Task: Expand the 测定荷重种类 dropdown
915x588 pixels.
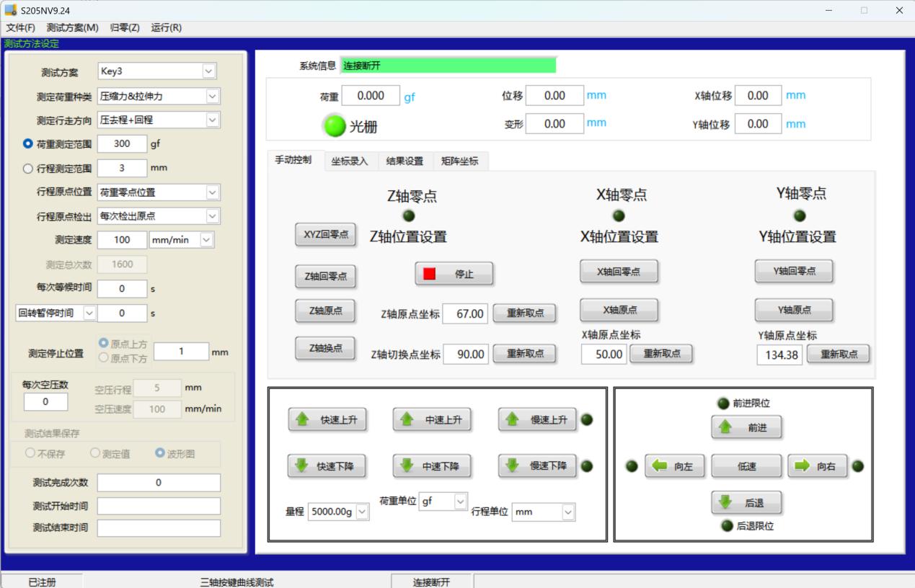Action: pos(212,96)
